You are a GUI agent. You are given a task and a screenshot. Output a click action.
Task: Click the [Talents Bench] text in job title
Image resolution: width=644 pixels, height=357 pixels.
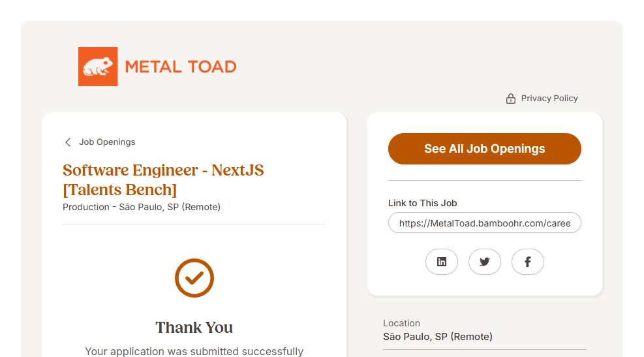119,189
